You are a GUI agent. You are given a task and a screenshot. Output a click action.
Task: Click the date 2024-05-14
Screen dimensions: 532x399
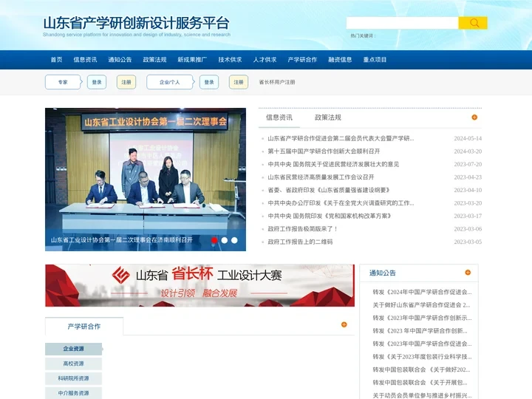pos(468,138)
